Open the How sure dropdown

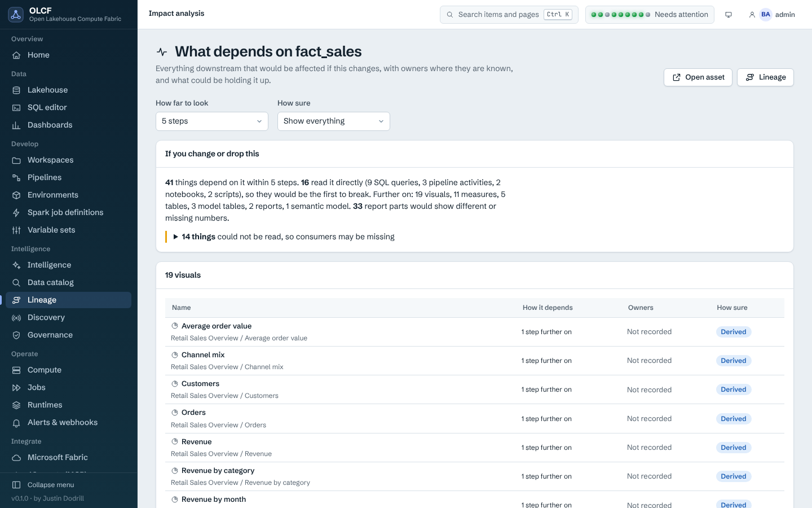pyautogui.click(x=334, y=121)
